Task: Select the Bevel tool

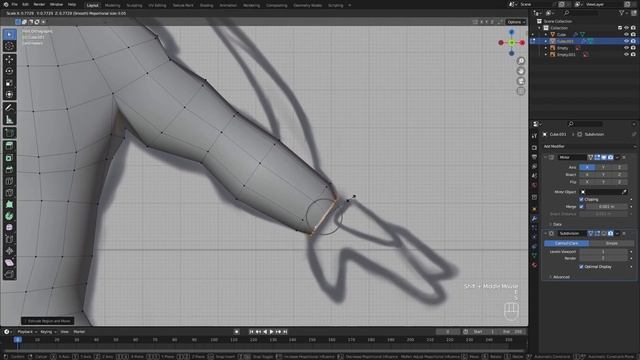Action: pos(9,169)
